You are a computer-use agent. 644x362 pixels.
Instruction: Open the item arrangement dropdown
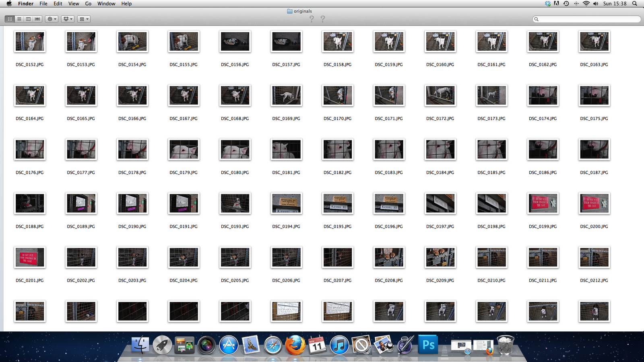(x=83, y=19)
